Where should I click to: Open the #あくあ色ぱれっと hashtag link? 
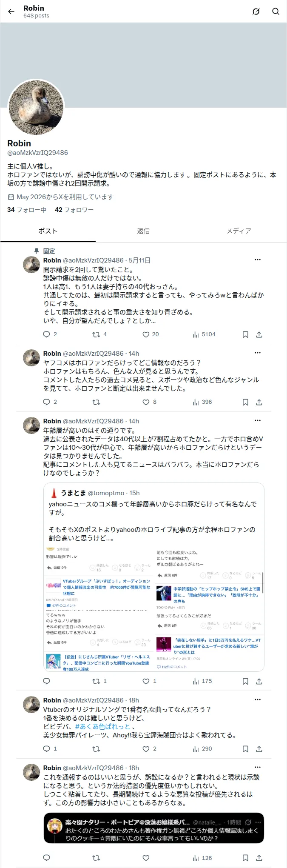tap(102, 727)
